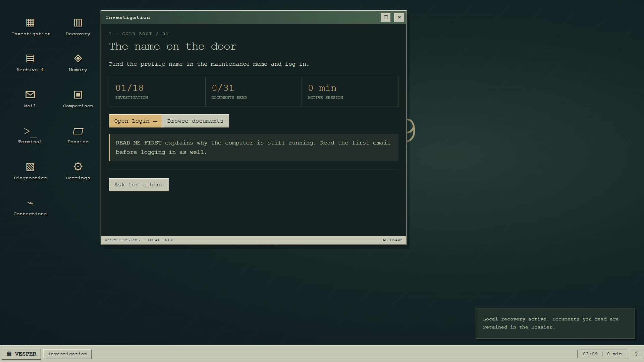The width and height of the screenshot is (644, 362).
Task: Open the Recovery desktop icon
Action: [78, 27]
